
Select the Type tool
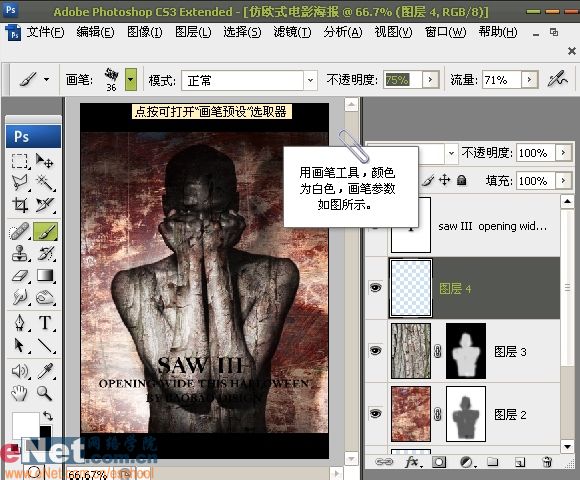tap(45, 322)
